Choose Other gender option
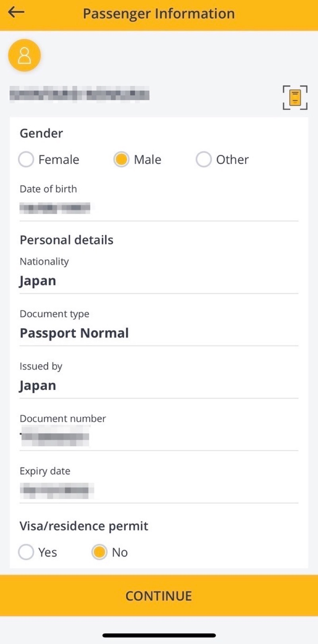 tap(204, 160)
